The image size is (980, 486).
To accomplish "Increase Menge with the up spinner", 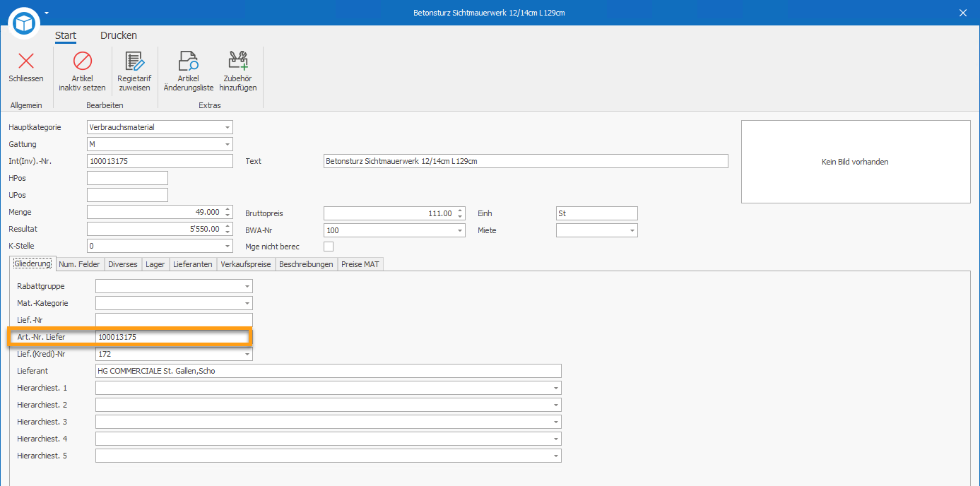I will [227, 209].
